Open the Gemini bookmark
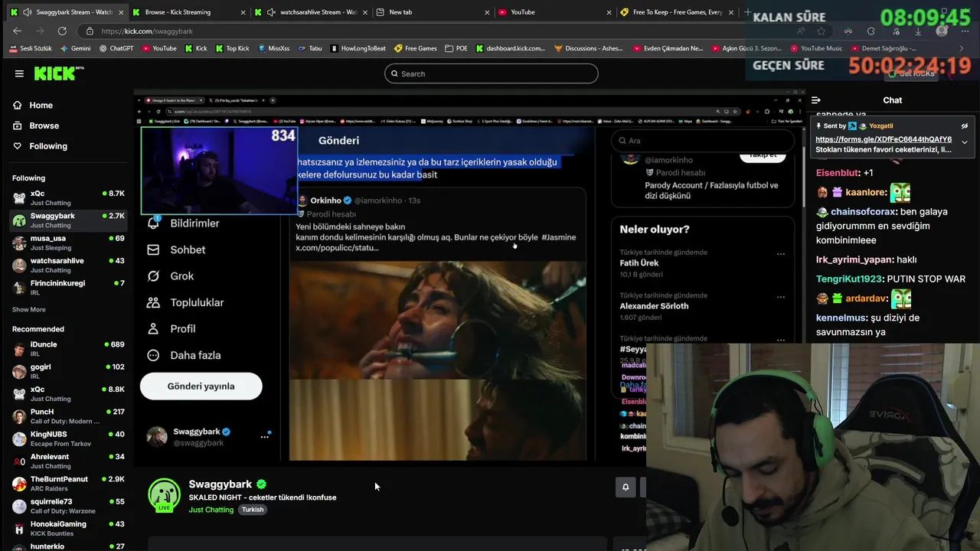Screen dimensions: 980x551 [74, 48]
